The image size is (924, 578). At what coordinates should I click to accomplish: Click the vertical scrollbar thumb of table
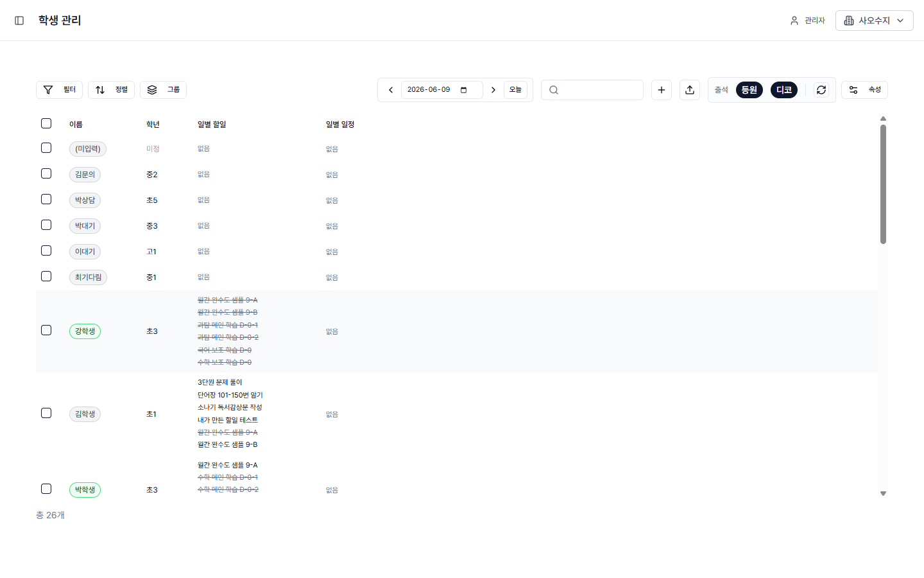point(883,184)
